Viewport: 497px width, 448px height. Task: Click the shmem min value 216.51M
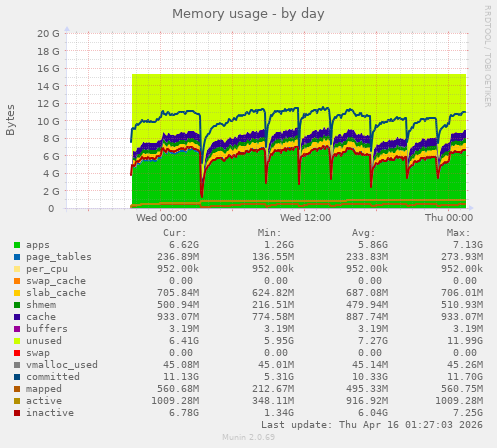[273, 305]
